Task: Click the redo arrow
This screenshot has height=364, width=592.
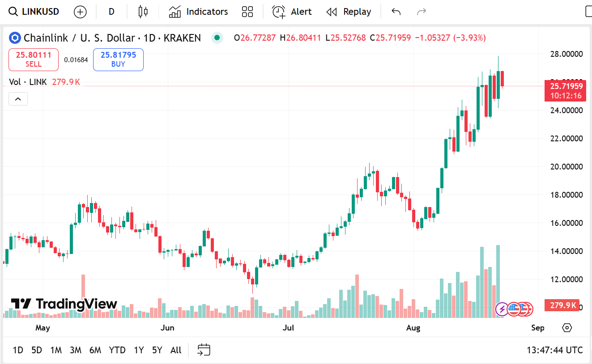Action: pyautogui.click(x=422, y=12)
